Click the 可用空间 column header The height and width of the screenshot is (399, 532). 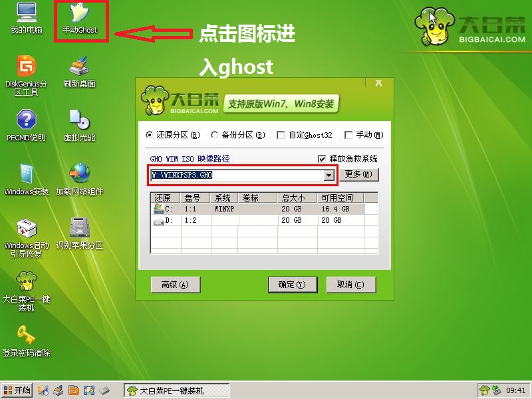tap(340, 198)
